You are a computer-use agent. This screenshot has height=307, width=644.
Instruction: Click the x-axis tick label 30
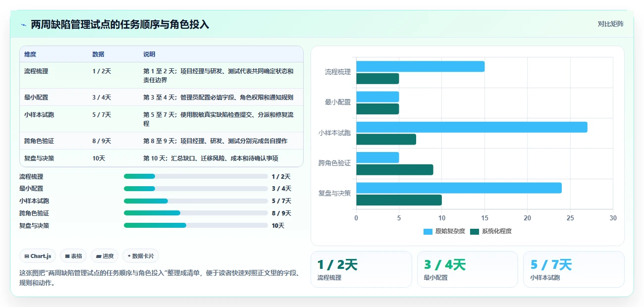click(x=613, y=218)
